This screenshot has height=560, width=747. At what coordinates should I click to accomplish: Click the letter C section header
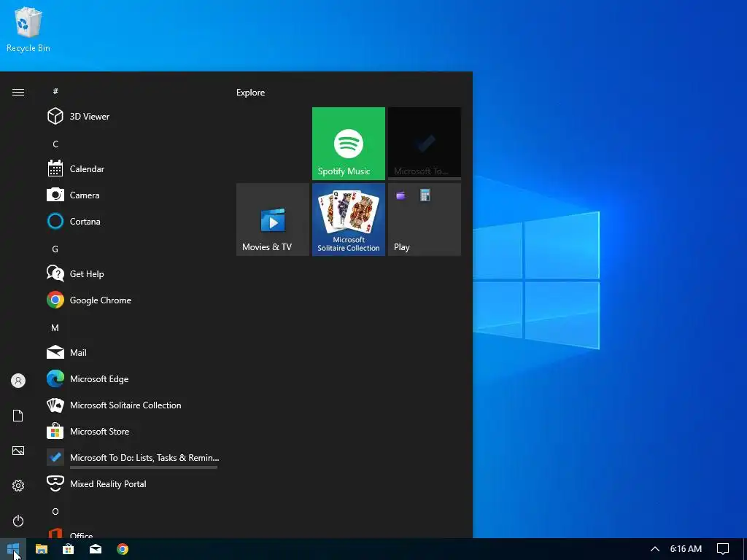click(55, 144)
